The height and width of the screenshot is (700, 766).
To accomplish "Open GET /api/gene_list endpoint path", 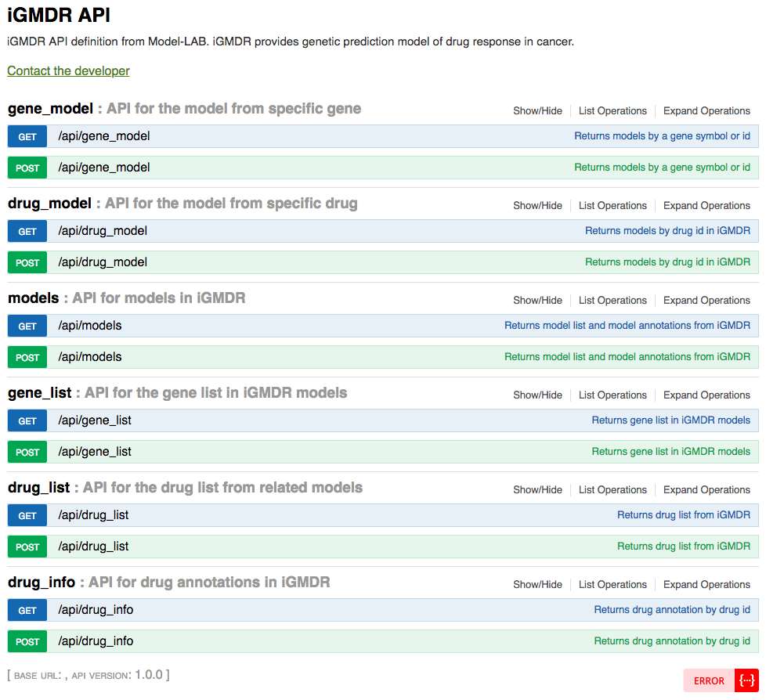I will click(95, 420).
